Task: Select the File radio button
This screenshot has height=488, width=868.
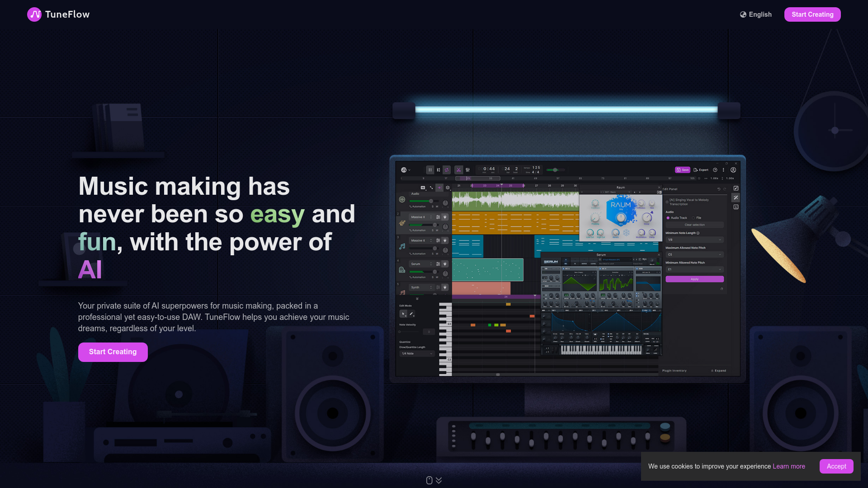Action: 693,218
